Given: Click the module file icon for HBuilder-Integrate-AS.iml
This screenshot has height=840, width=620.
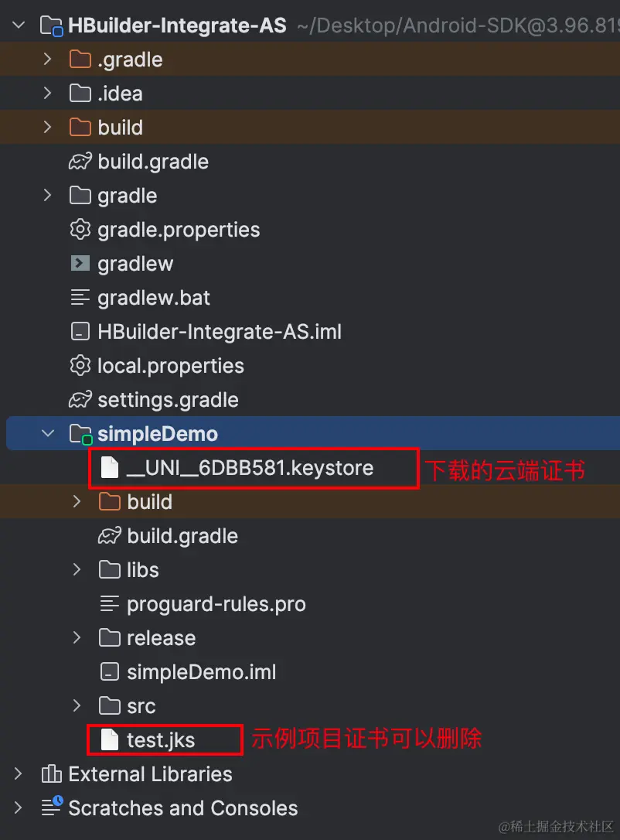Looking at the screenshot, I should pos(80,332).
